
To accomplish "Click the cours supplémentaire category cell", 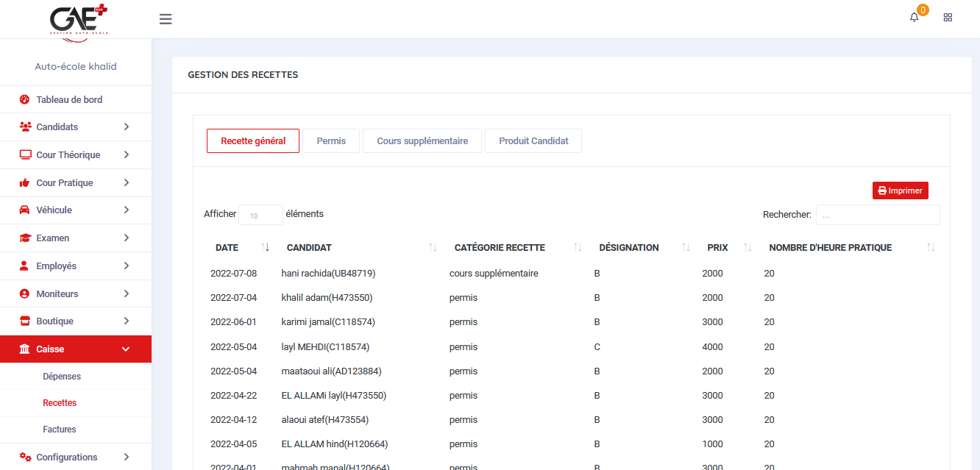I will point(494,273).
